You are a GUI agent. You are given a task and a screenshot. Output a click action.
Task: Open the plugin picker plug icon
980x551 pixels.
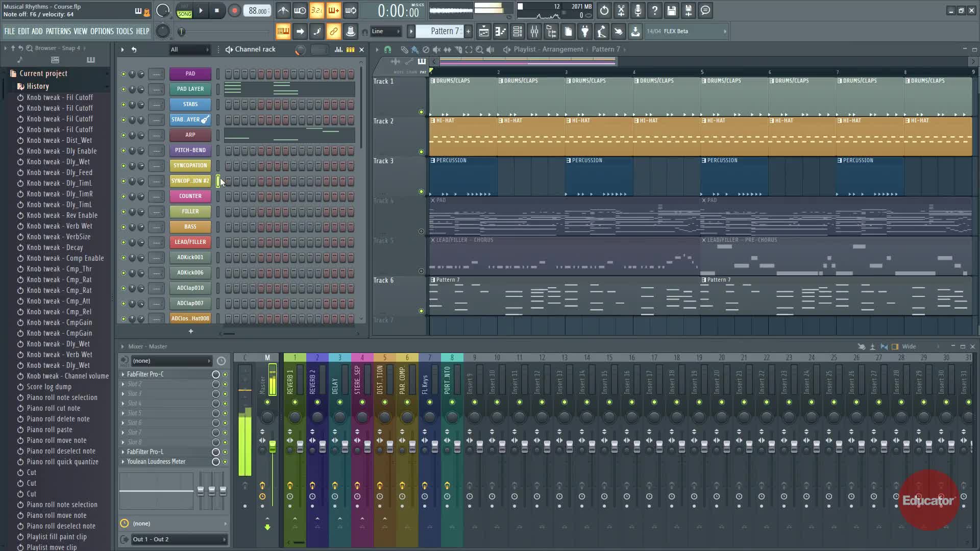(585, 32)
